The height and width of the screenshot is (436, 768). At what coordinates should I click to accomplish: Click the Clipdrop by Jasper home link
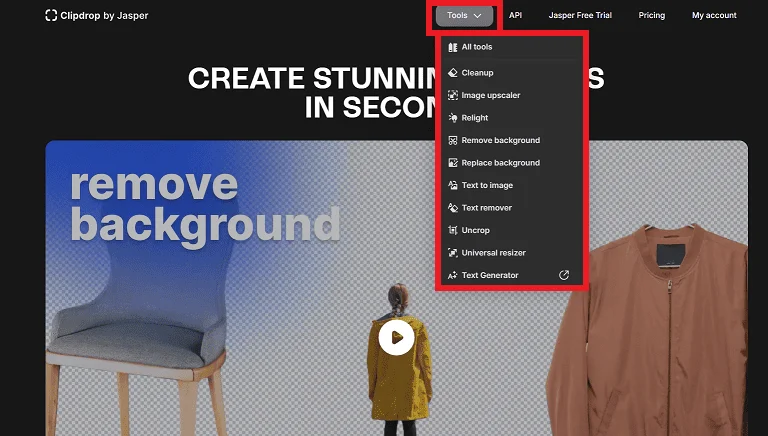(x=96, y=16)
